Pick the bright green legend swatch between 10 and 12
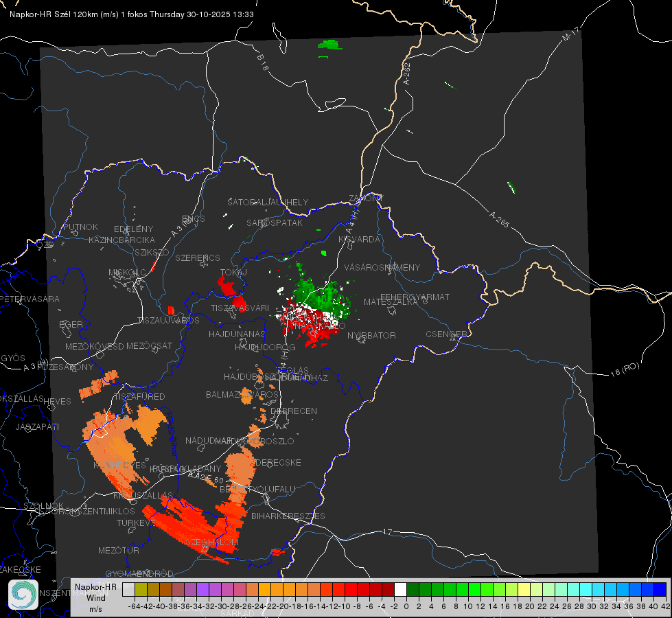The height and width of the screenshot is (618, 672). click(474, 589)
